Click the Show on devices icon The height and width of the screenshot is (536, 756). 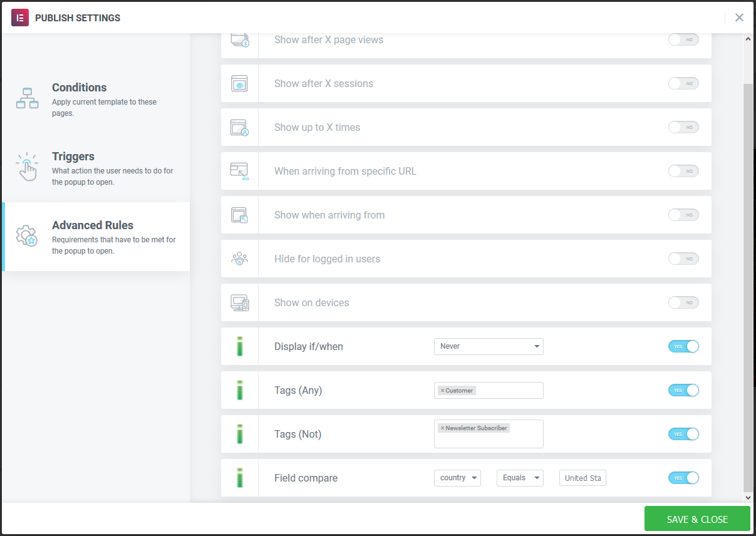(239, 302)
